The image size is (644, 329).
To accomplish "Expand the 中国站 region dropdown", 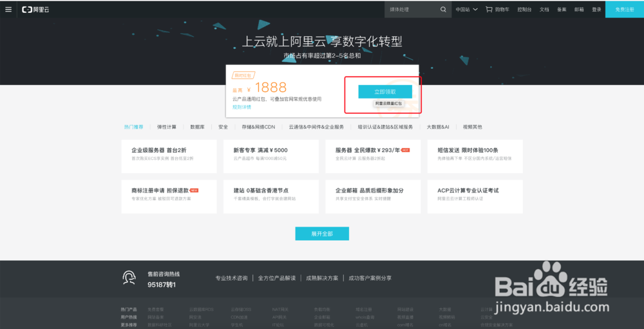I will [x=466, y=10].
